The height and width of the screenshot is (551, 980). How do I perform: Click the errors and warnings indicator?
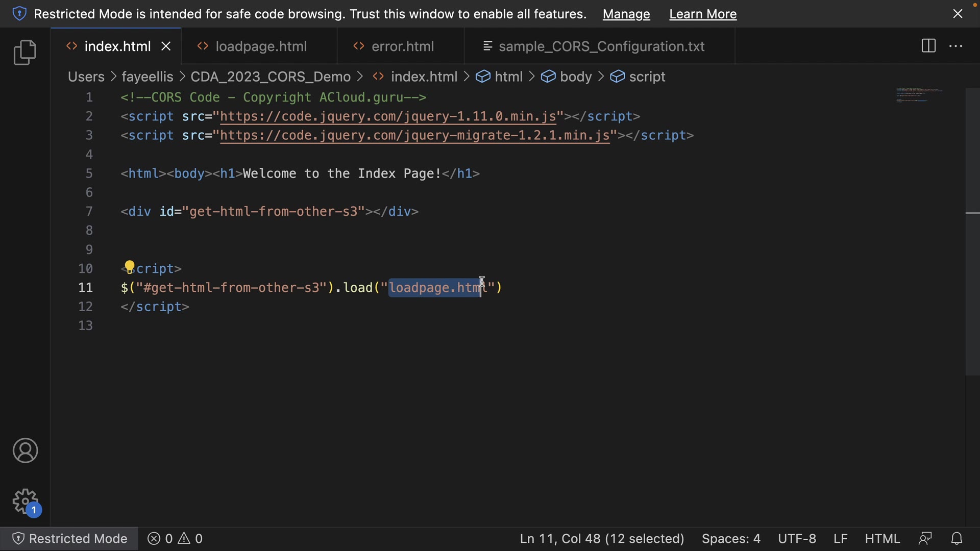(175, 539)
